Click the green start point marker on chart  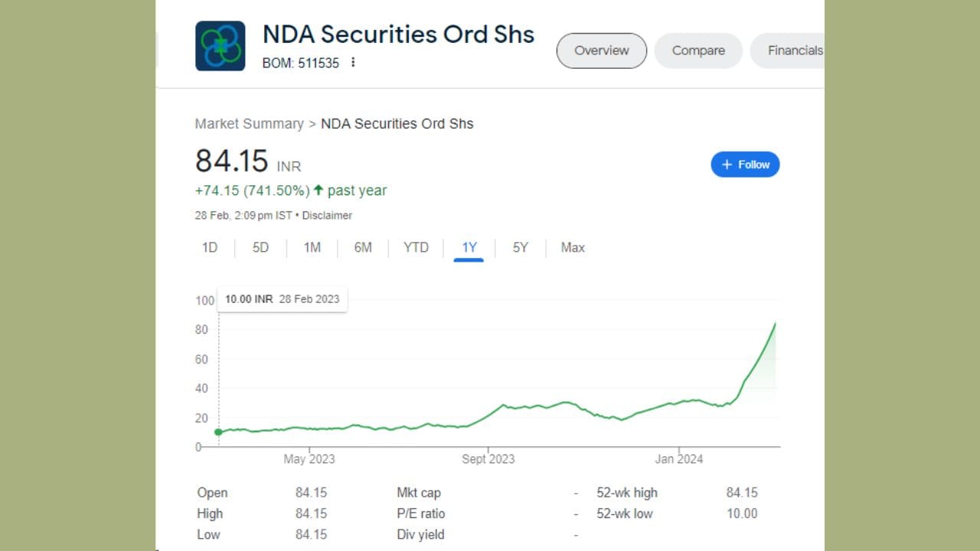pyautogui.click(x=218, y=432)
